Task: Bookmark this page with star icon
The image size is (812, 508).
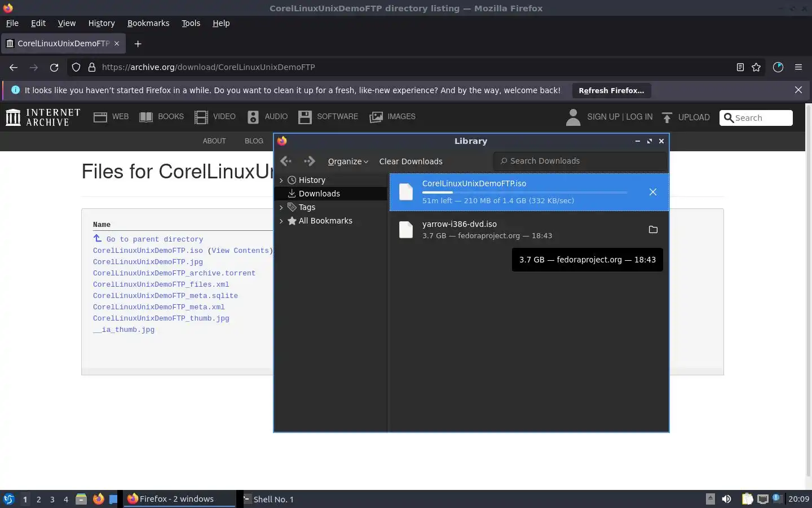Action: click(756, 67)
